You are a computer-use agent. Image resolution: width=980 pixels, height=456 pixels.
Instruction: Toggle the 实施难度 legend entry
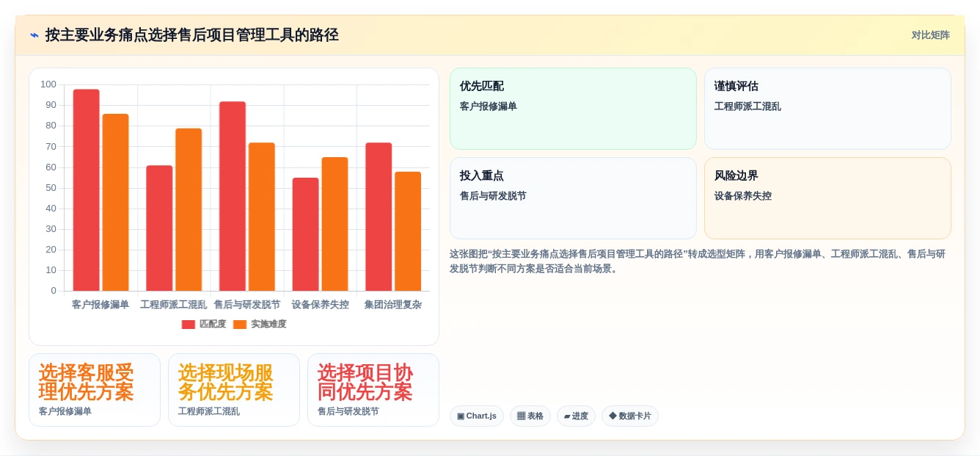[260, 324]
